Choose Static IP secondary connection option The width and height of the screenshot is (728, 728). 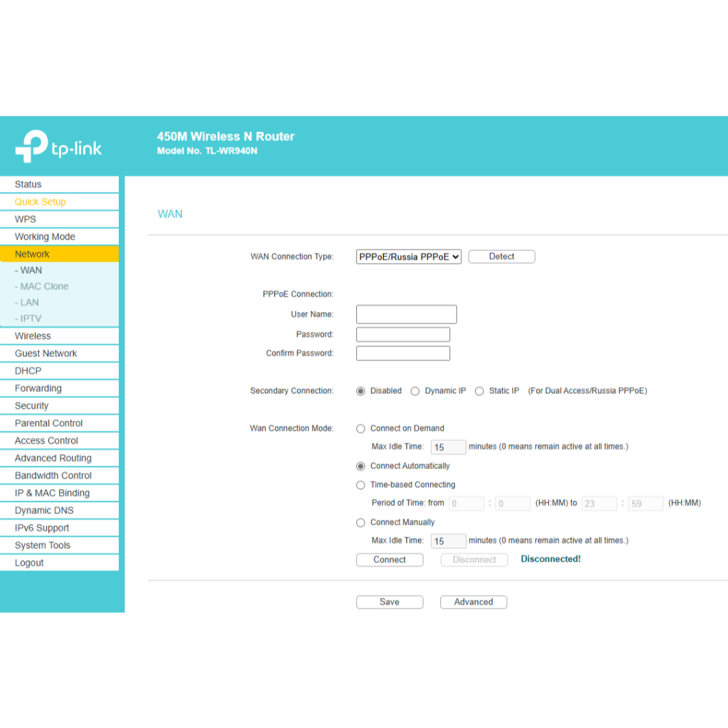479,391
